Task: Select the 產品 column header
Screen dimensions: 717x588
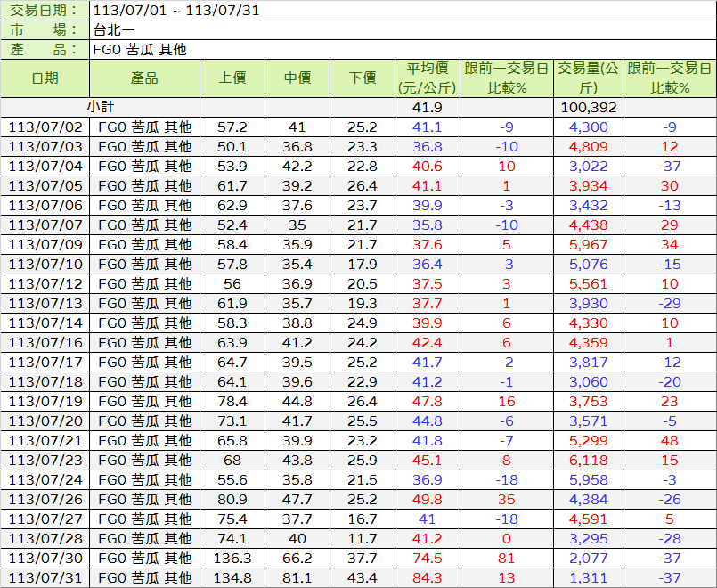Action: pyautogui.click(x=144, y=78)
